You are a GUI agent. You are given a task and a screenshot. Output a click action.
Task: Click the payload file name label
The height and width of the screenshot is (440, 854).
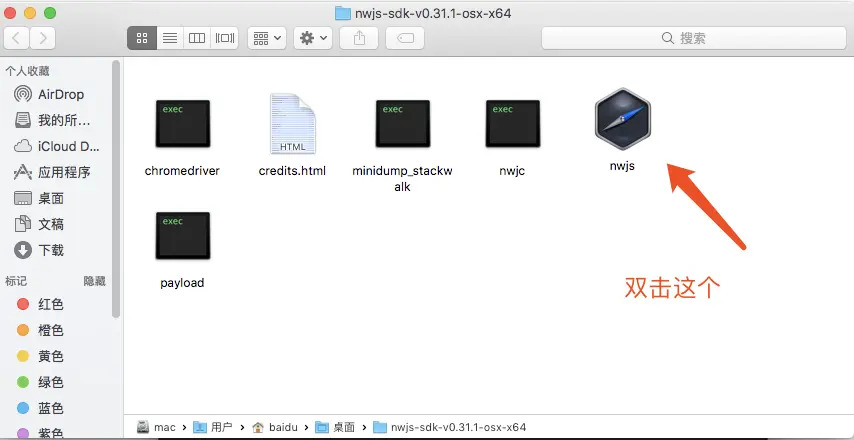click(x=182, y=283)
